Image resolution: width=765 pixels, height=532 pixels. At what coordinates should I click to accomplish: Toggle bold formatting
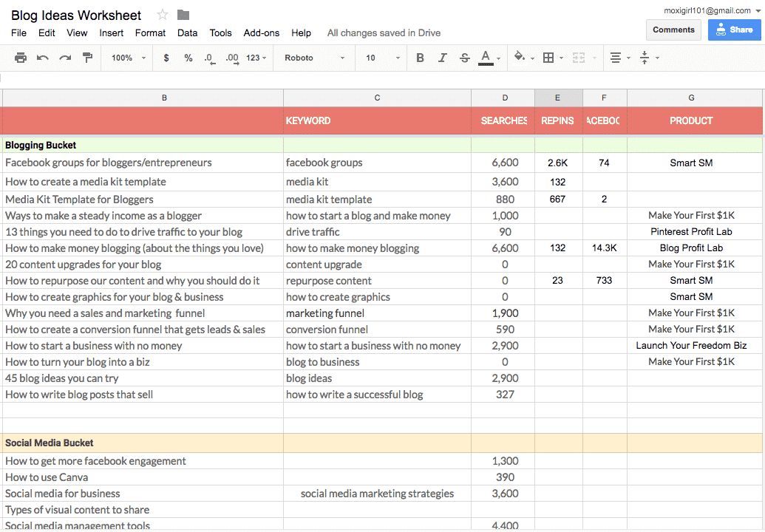pyautogui.click(x=420, y=58)
